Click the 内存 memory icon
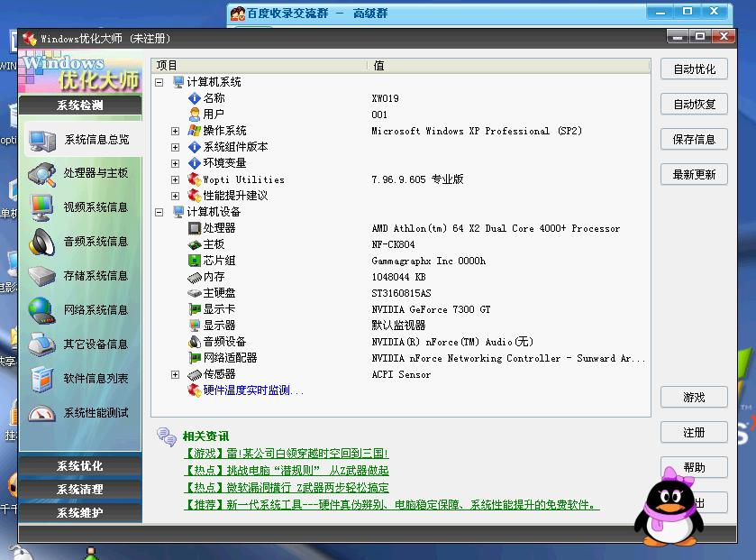Screen dimensions: 756x560 (x=195, y=278)
